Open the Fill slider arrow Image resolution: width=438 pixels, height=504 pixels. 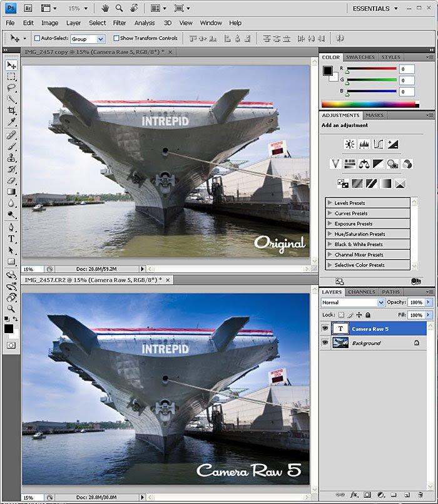pyautogui.click(x=429, y=315)
